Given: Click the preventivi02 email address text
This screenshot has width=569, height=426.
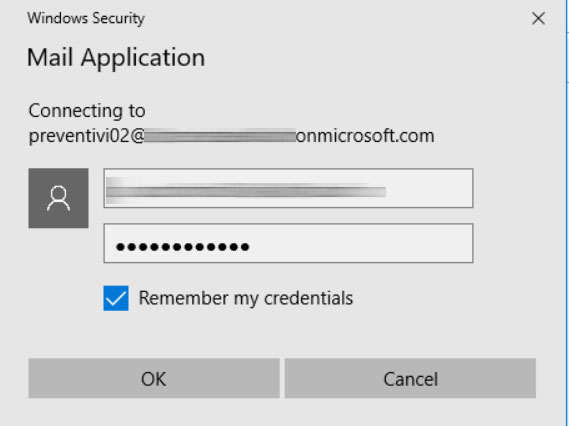Looking at the screenshot, I should click(232, 136).
